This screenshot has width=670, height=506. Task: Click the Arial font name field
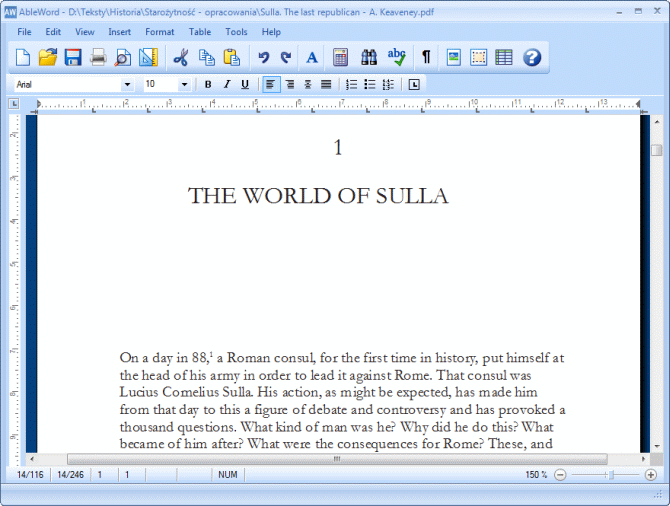click(68, 85)
